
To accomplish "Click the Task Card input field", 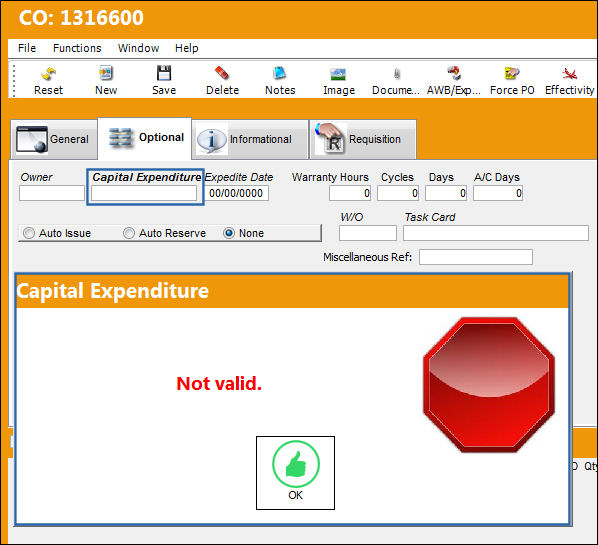I will pos(496,233).
